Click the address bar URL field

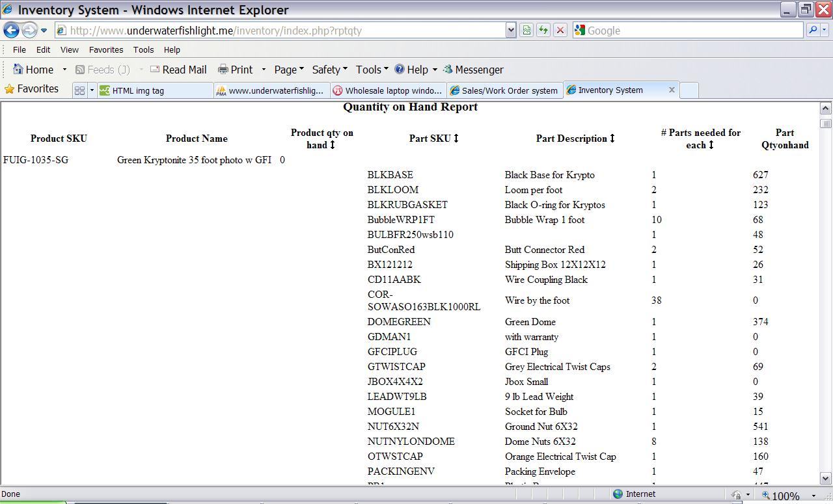coord(280,31)
